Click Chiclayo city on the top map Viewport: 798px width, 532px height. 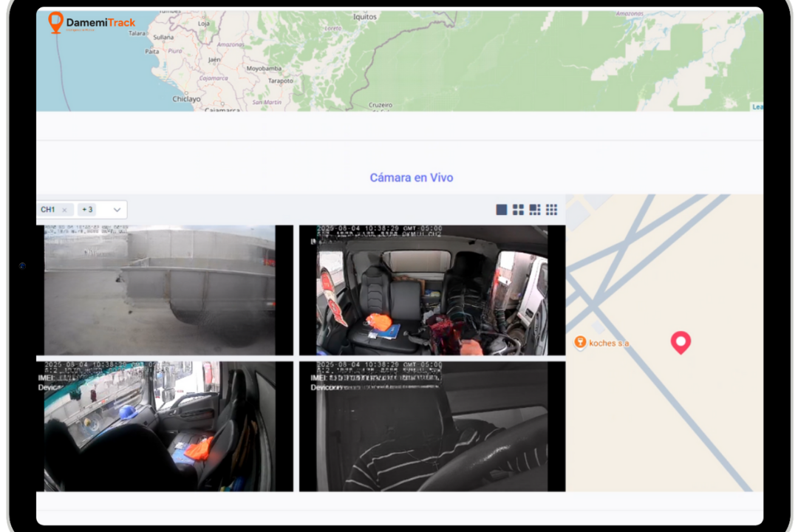pyautogui.click(x=186, y=98)
